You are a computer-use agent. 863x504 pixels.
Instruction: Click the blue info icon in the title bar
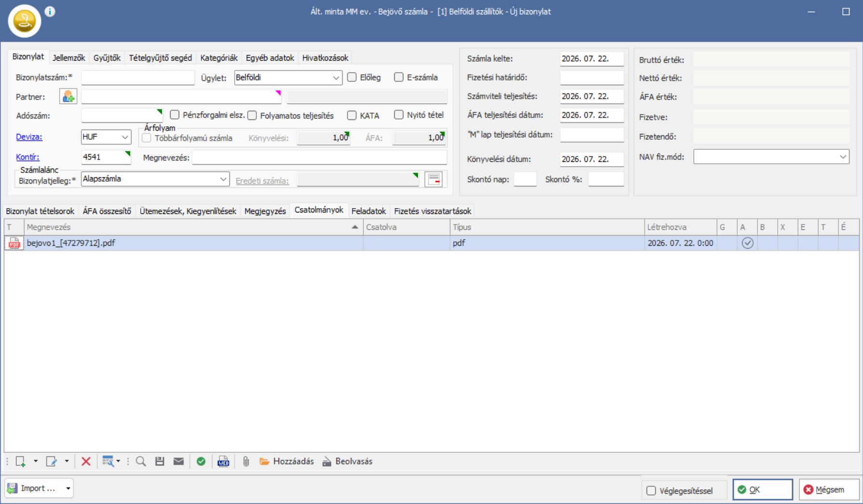(50, 12)
